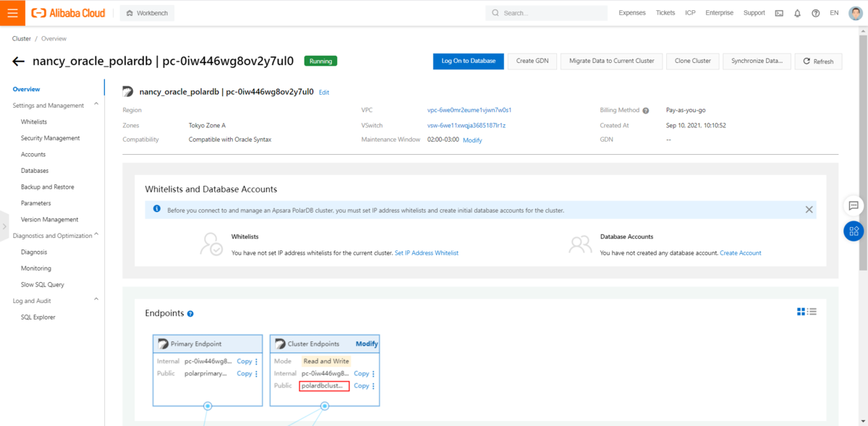The image size is (868, 426).
Task: Open Backup and Restore page
Action: pyautogui.click(x=48, y=187)
